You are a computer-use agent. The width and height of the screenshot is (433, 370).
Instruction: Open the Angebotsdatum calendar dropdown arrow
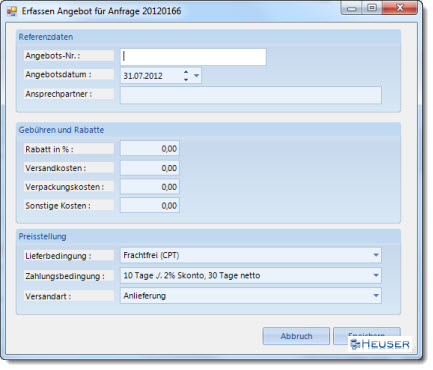click(196, 76)
